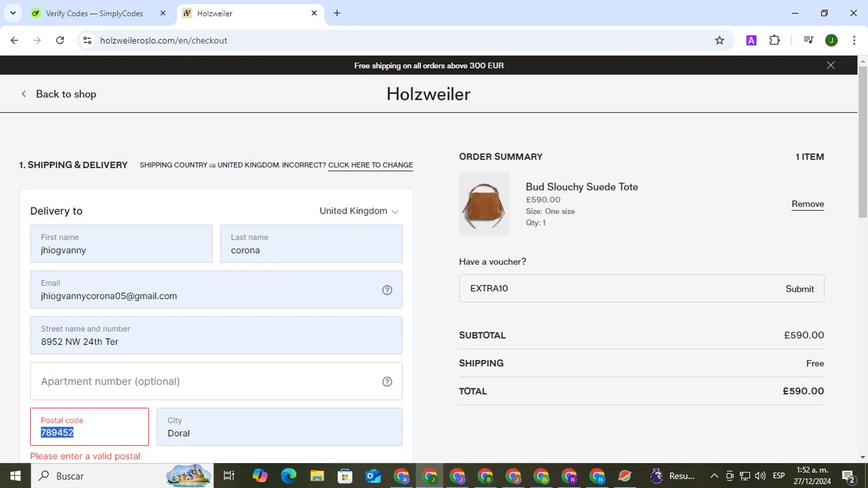Open Chrome profile B taskbar icon
This screenshot has width=868, height=488.
click(x=486, y=476)
